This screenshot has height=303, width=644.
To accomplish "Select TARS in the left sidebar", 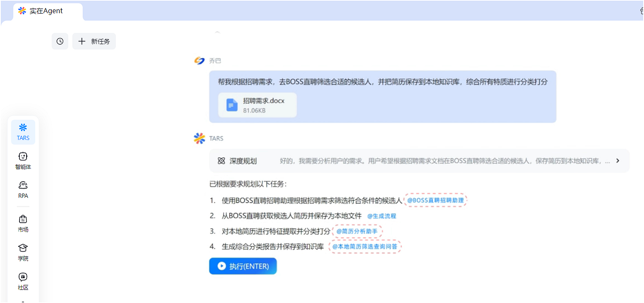I will coord(23,132).
